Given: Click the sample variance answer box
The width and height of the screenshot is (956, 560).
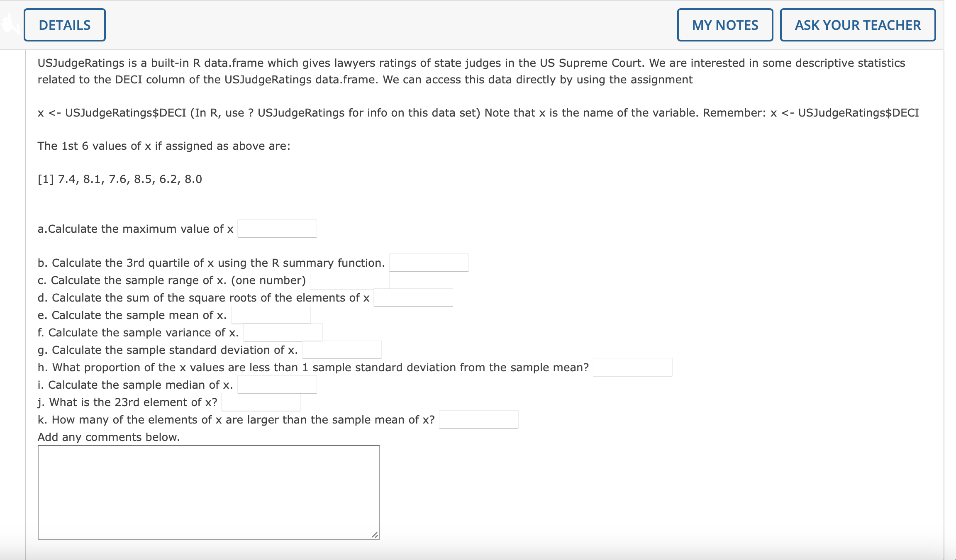Looking at the screenshot, I should click(x=283, y=332).
